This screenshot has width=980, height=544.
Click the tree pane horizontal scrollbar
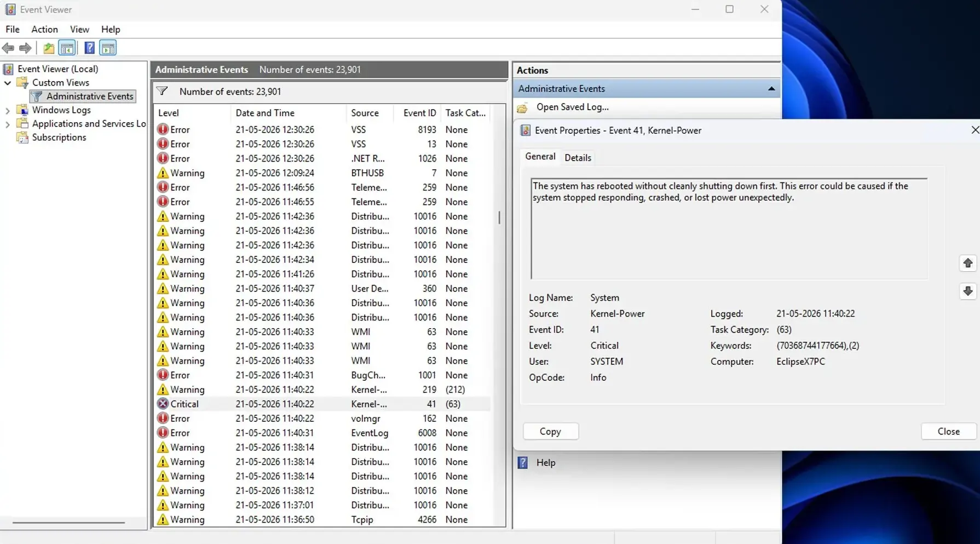[x=68, y=523]
